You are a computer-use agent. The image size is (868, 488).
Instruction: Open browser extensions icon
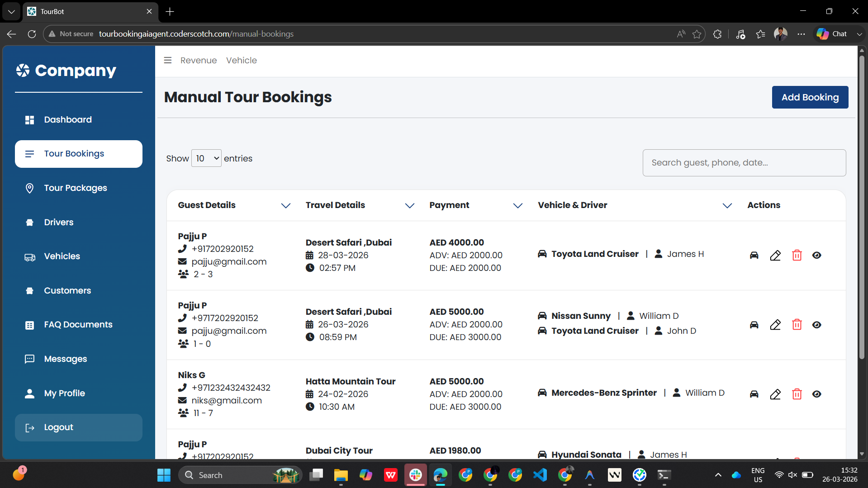pos(717,34)
